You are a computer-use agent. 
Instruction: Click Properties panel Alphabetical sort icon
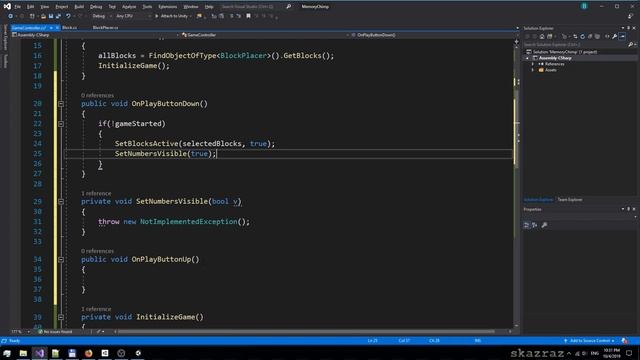pyautogui.click(x=535, y=225)
